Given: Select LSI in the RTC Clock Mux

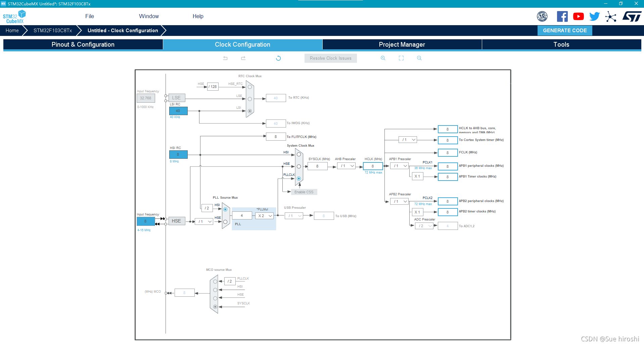Looking at the screenshot, I should click(250, 111).
